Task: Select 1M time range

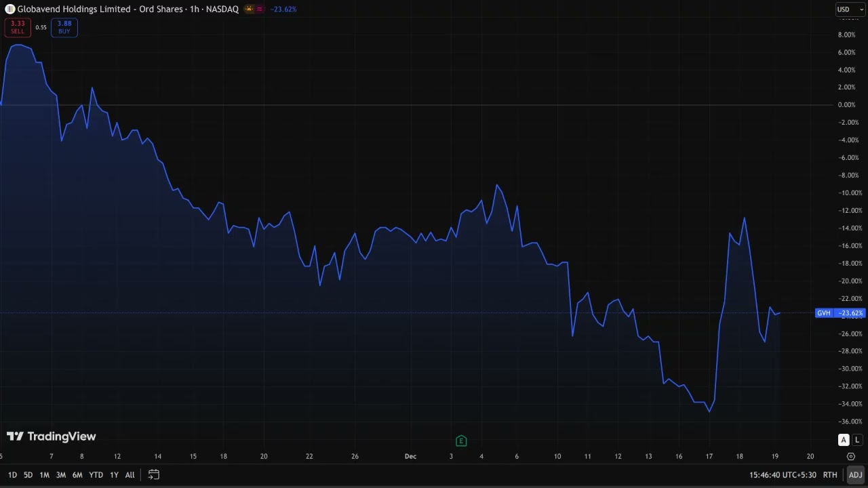Action: tap(44, 475)
